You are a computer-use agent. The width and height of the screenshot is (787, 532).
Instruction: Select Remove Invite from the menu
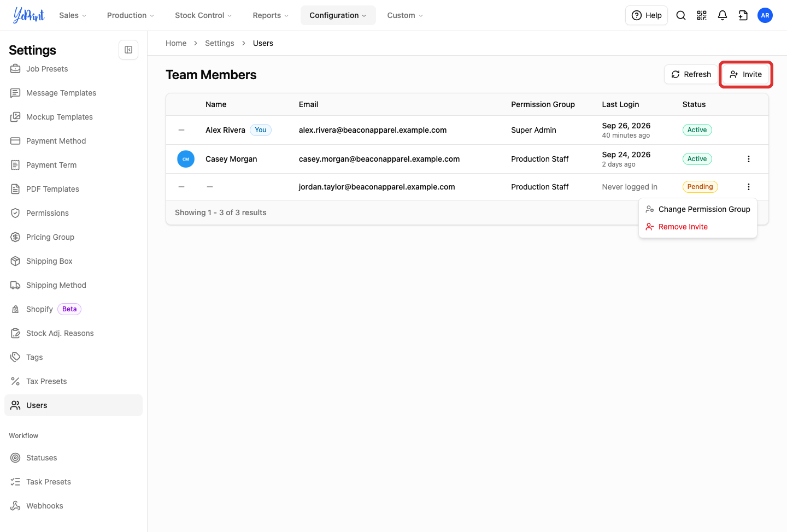pos(698,227)
